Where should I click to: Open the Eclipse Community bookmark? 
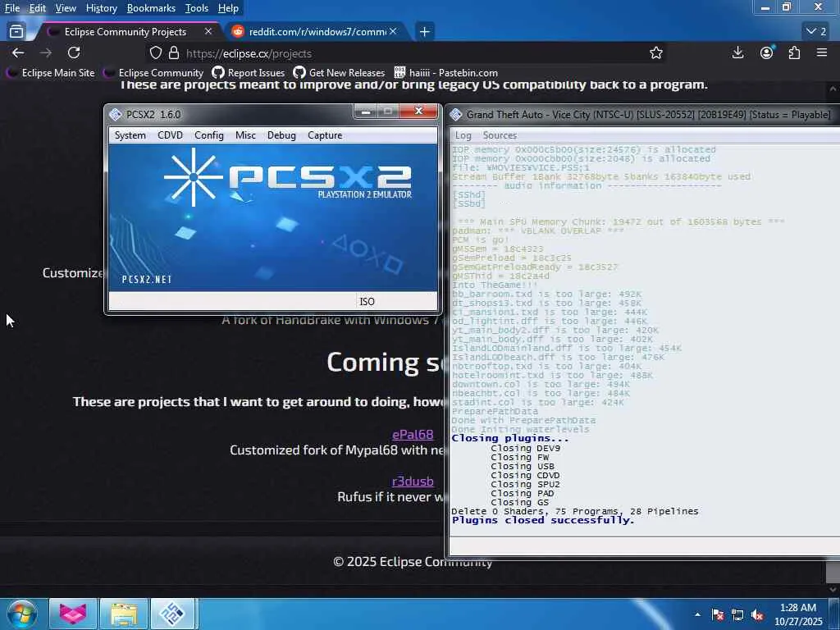pos(153,73)
